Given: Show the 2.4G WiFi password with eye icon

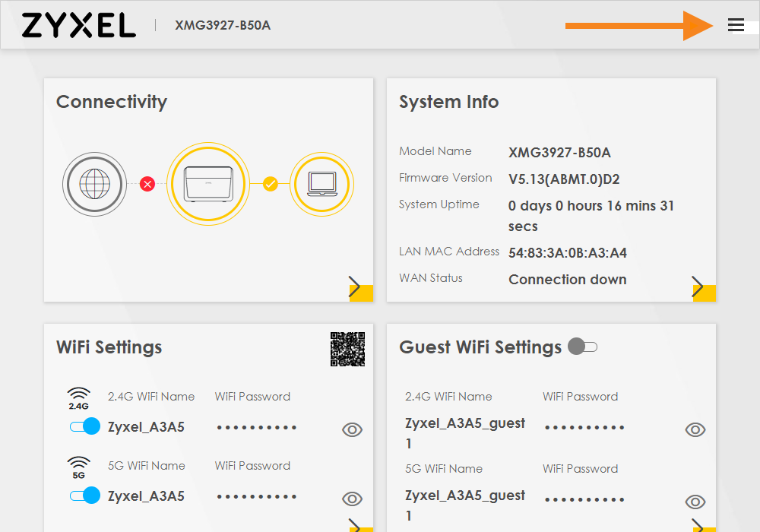Looking at the screenshot, I should [352, 429].
